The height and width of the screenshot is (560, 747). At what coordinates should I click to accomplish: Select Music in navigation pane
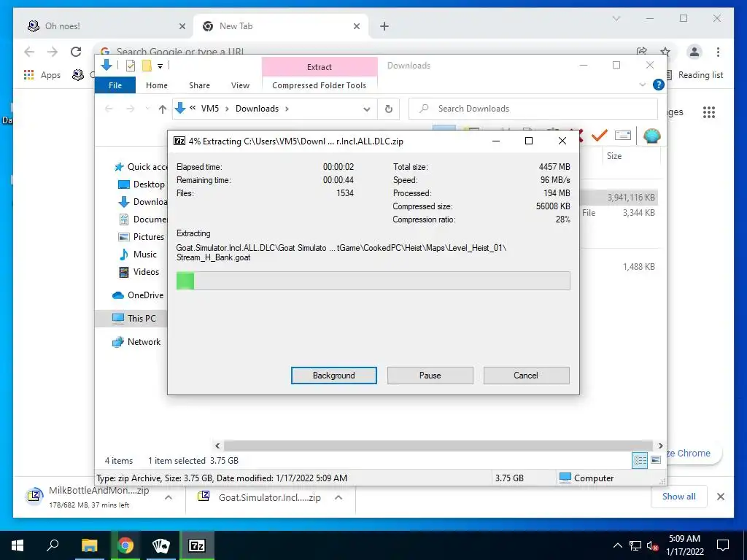pyautogui.click(x=138, y=254)
